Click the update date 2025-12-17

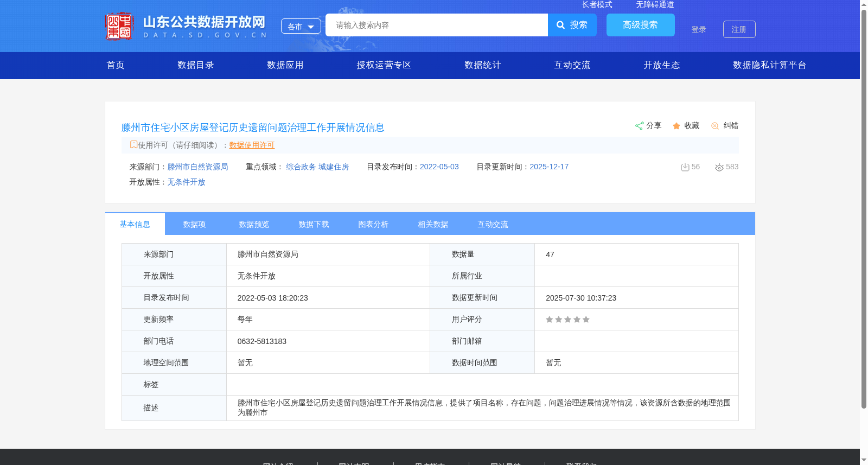[x=549, y=167]
